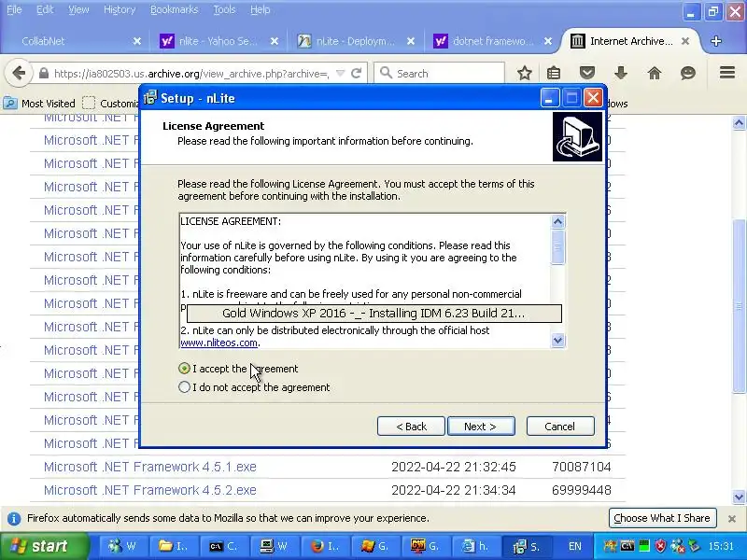Open Microsoft .NET Framework 4.5.1.exe link

(150, 467)
